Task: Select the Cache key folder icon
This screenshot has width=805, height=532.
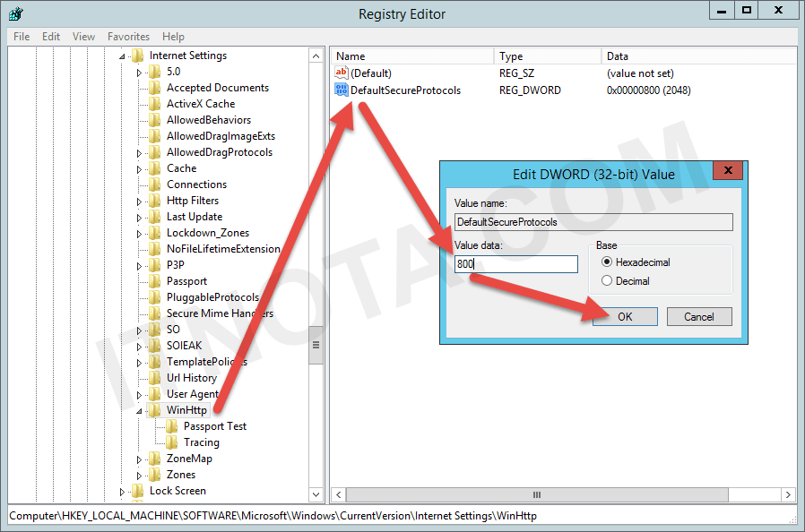Action: point(155,167)
